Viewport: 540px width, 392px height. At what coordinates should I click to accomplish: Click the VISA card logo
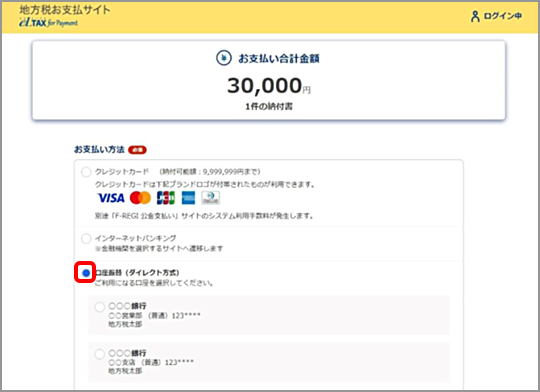tap(111, 198)
